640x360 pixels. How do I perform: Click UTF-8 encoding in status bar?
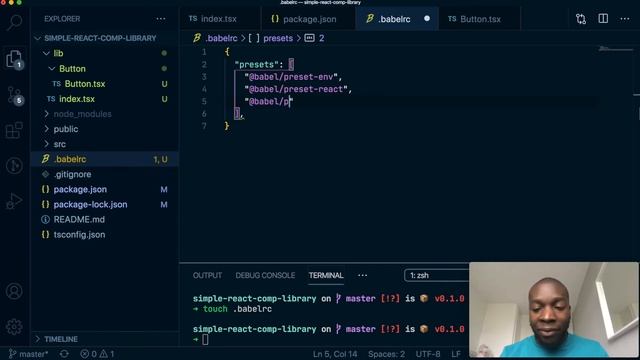tap(428, 354)
